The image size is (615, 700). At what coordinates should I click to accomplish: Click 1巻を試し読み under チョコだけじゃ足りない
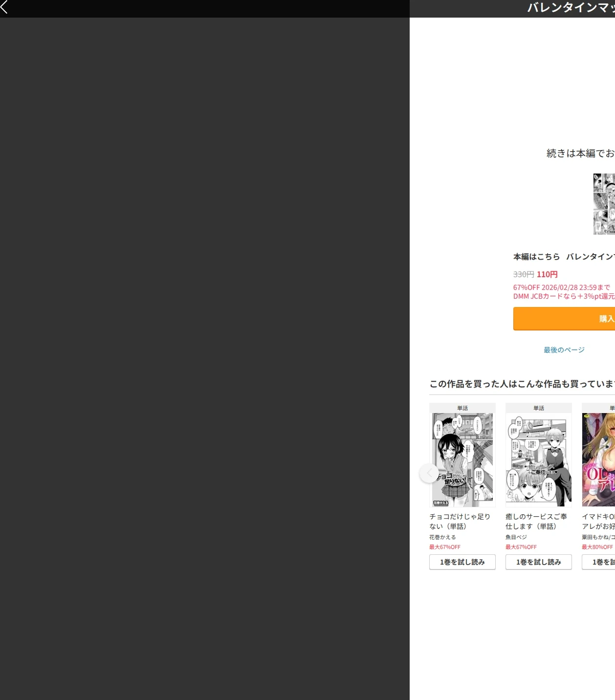pos(462,562)
